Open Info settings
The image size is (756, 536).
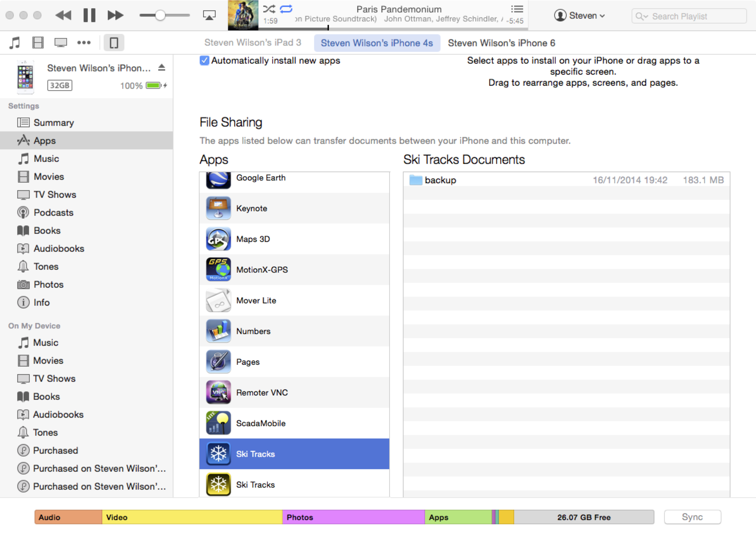coord(86,302)
